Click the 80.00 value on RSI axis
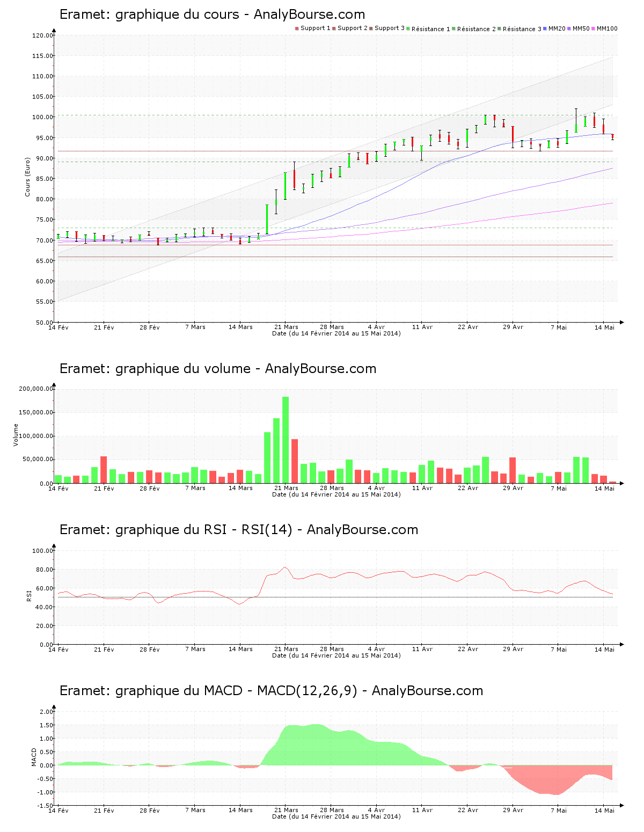The height and width of the screenshot is (832, 644). pyautogui.click(x=44, y=570)
